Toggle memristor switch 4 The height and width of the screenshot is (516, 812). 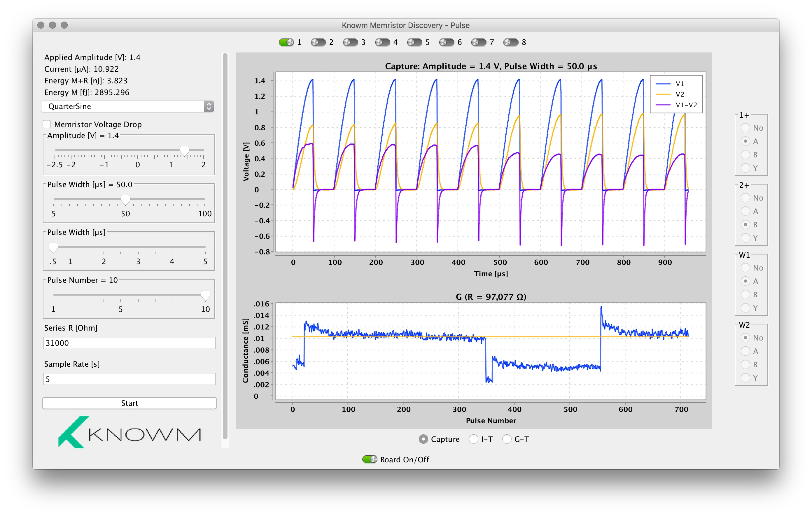(382, 43)
